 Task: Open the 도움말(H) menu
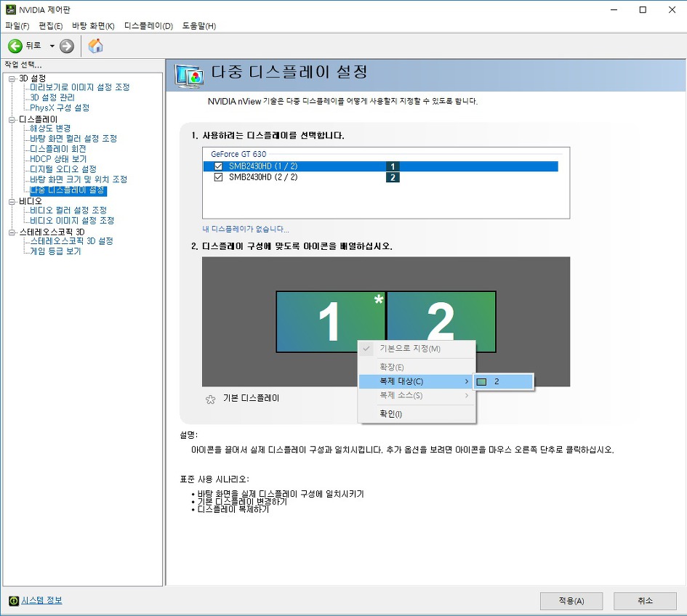(x=199, y=26)
